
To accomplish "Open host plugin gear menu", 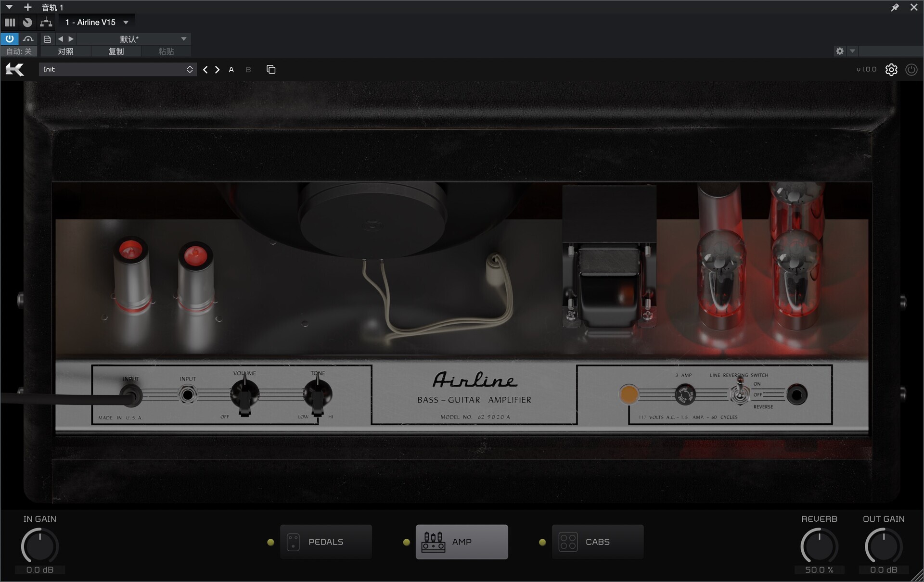I will pos(840,51).
